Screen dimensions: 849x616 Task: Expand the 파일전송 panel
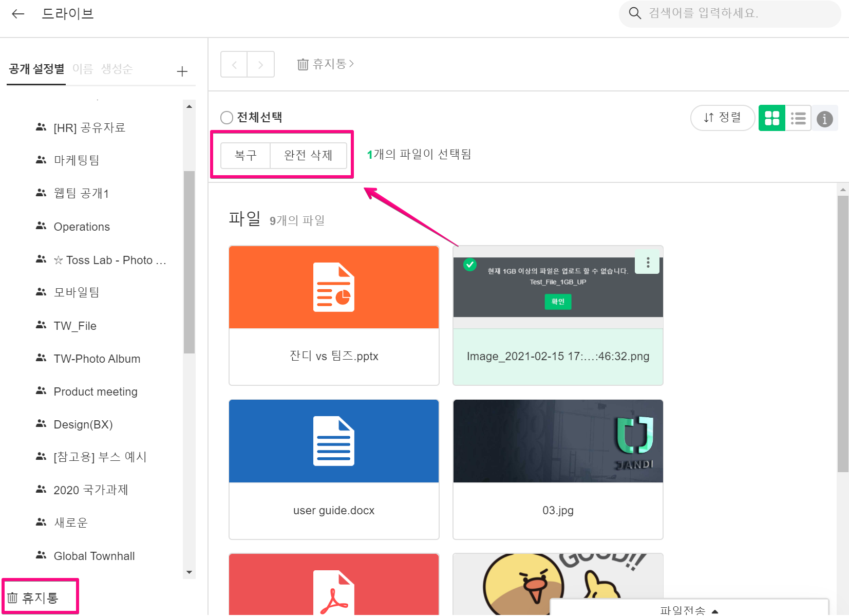[689, 610]
